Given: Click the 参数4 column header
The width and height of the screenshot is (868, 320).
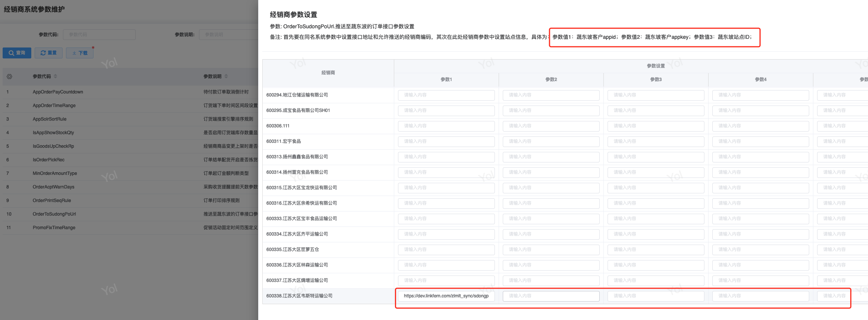Looking at the screenshot, I should click(x=761, y=80).
